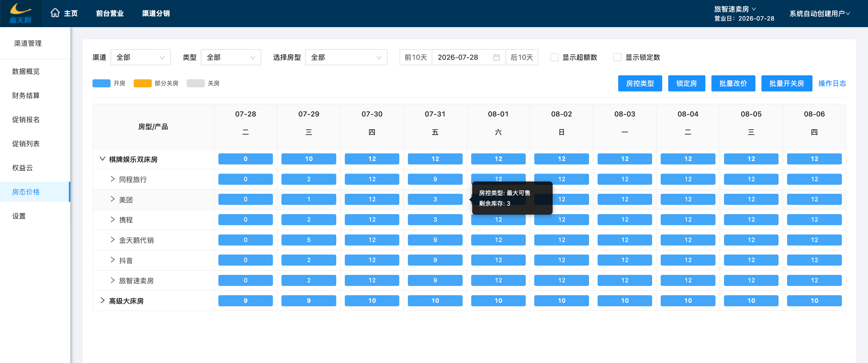Click the date field showing 2026-07-28
868x363 pixels.
click(469, 57)
